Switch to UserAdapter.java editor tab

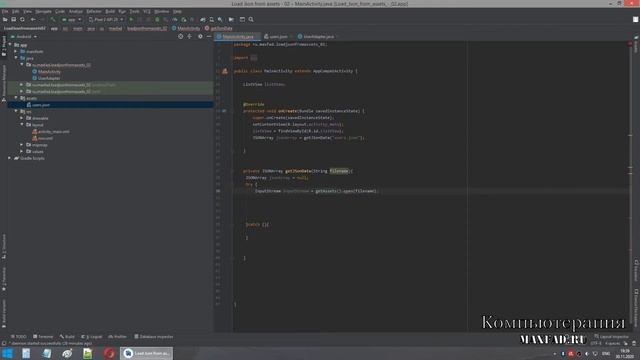(x=318, y=36)
